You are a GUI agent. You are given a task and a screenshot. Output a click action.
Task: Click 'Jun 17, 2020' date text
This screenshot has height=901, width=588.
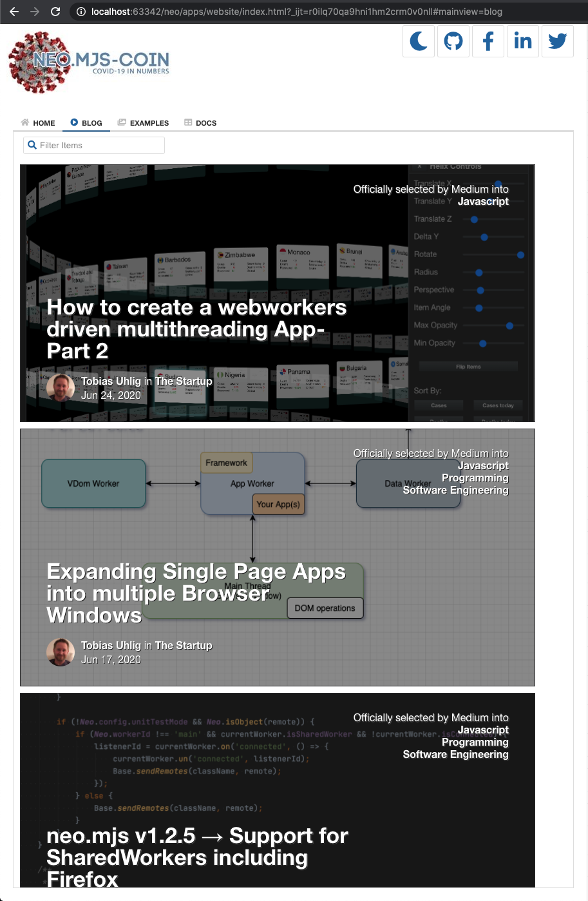[x=111, y=659]
